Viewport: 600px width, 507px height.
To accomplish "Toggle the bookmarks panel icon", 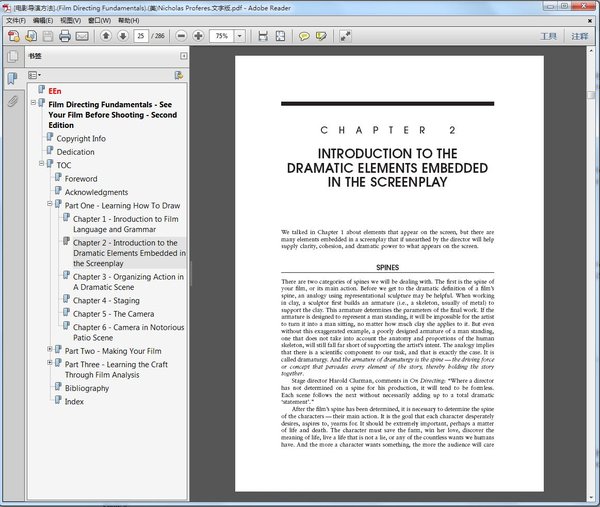I will click(13, 78).
